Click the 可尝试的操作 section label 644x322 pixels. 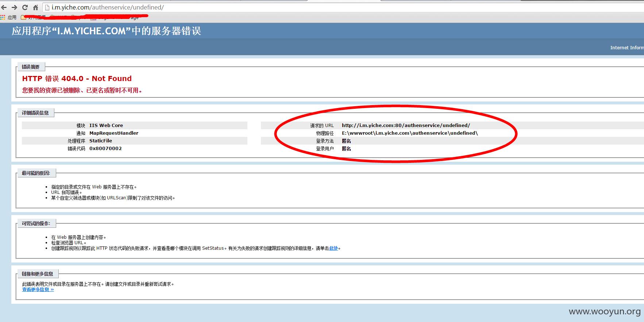36,223
